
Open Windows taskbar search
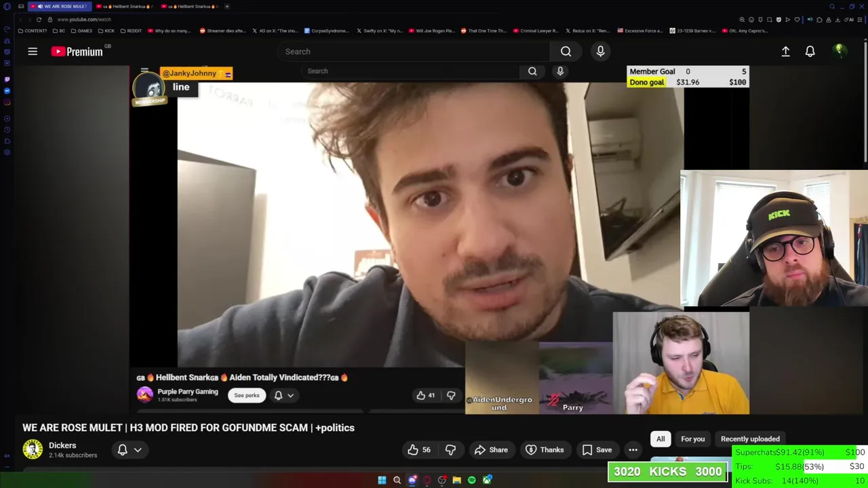(397, 481)
